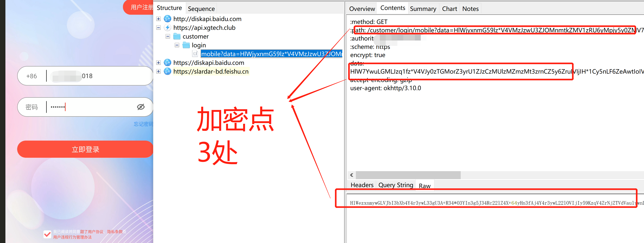
Task: Switch to the Raw sub-tab
Action: tap(424, 186)
